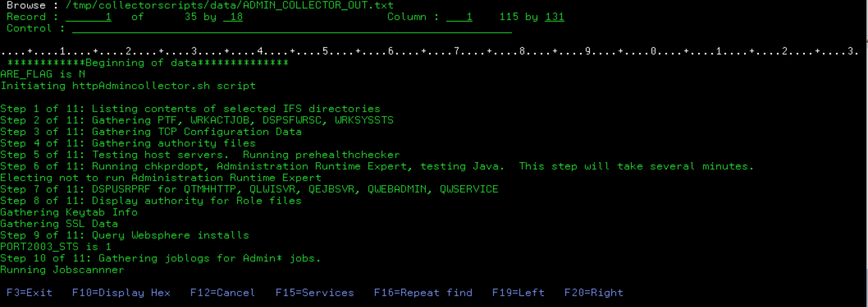Image resolution: width=868 pixels, height=307 pixels.
Task: Click the width field showing 131
Action: pos(555,17)
